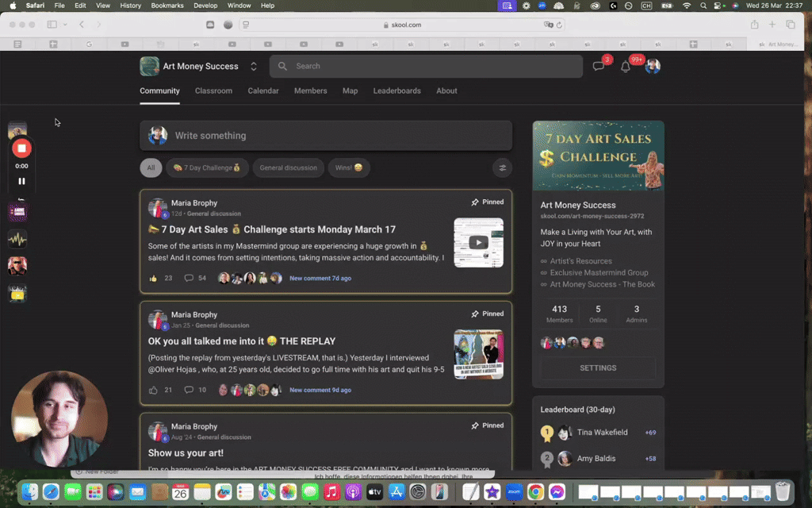The height and width of the screenshot is (508, 812).
Task: Click the 7 Day Art Sales Challenge banner
Action: tap(598, 156)
